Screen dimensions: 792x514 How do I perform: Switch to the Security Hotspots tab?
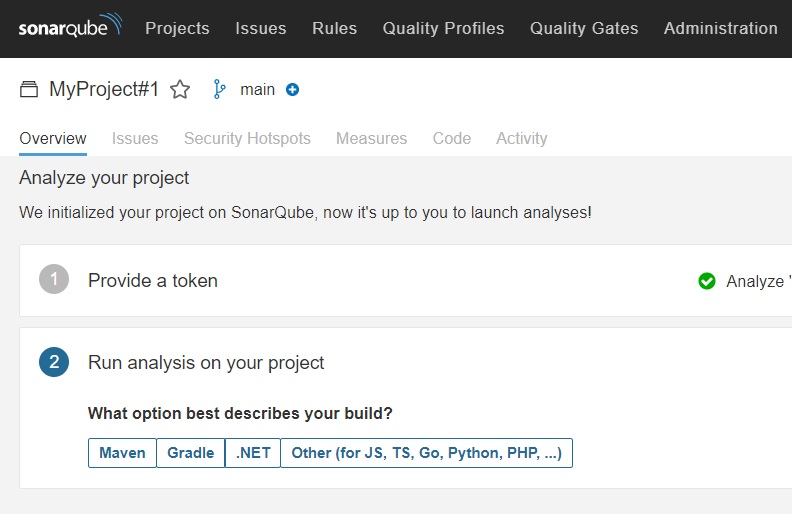247,138
